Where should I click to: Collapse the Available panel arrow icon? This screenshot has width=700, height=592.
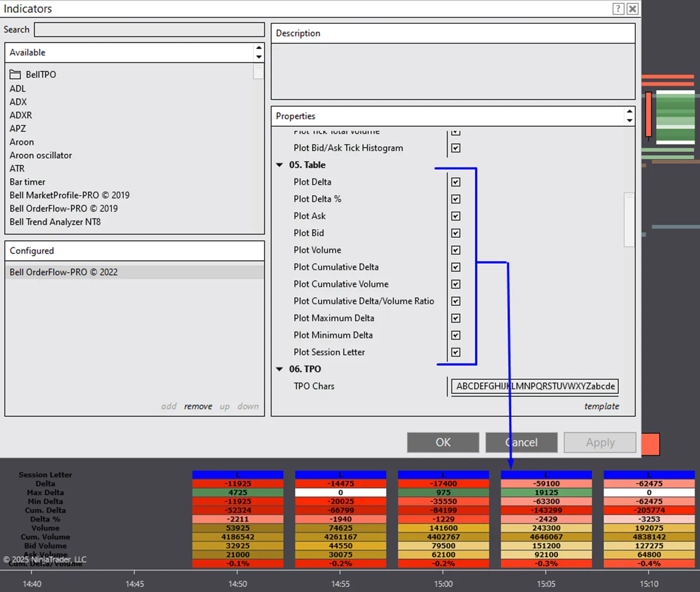[258, 53]
